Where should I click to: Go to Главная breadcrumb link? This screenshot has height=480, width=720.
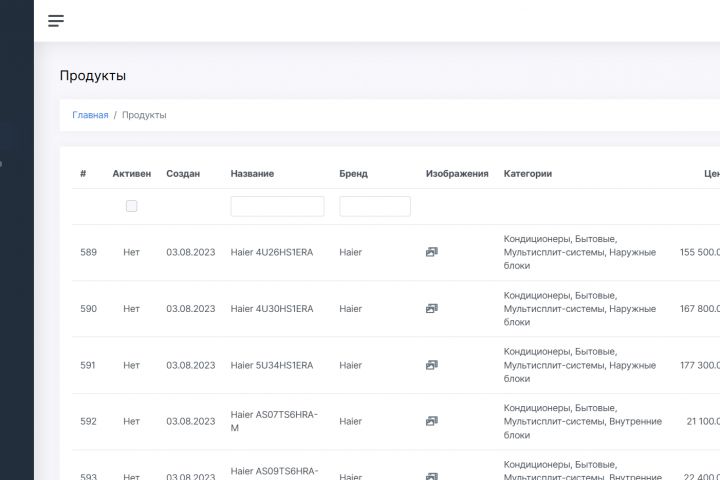coord(90,115)
